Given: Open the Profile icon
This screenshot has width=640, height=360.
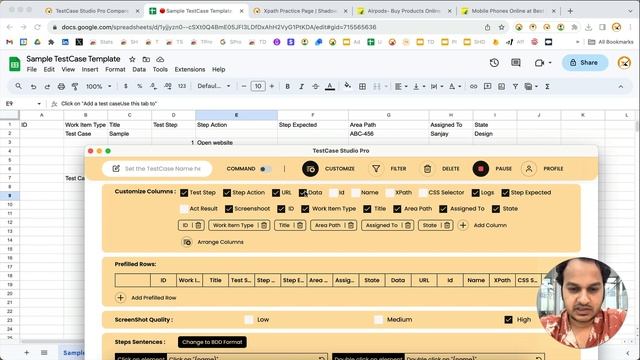Looking at the screenshot, I should coord(529,169).
